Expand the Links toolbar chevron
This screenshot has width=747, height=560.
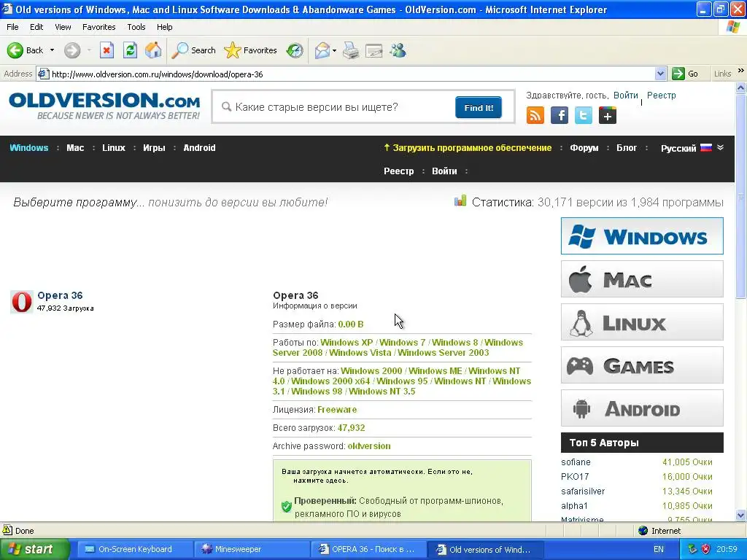coord(741,71)
